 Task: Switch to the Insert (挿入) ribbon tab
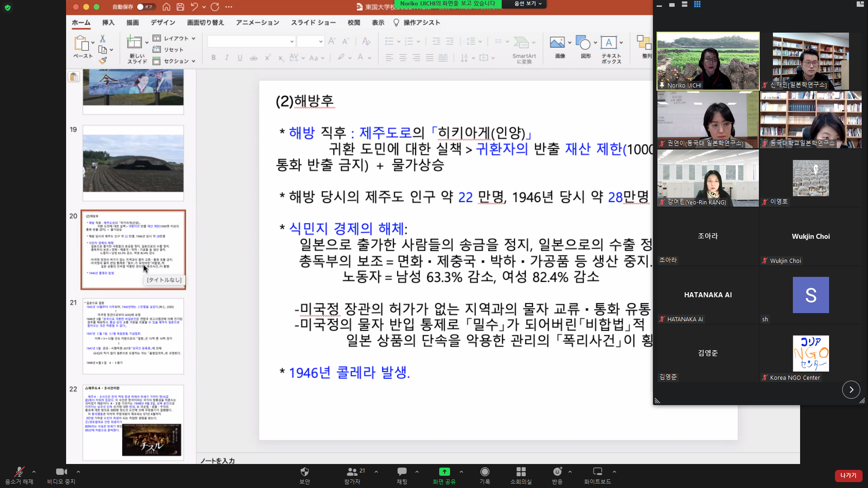[x=108, y=23]
